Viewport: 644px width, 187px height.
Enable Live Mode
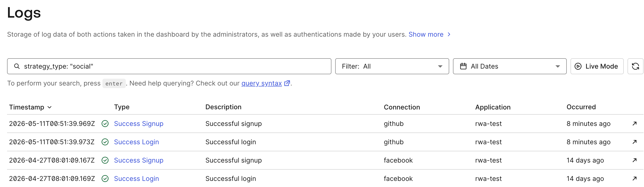pos(597,66)
